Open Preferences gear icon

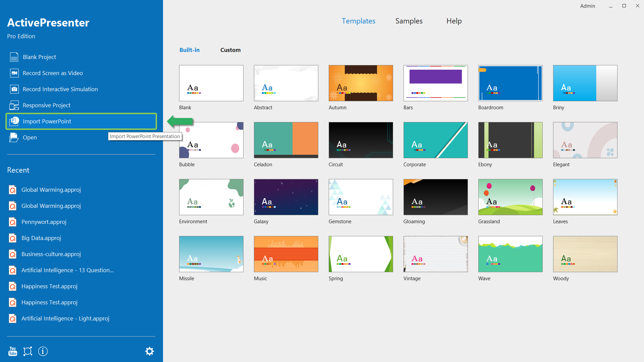(x=150, y=351)
